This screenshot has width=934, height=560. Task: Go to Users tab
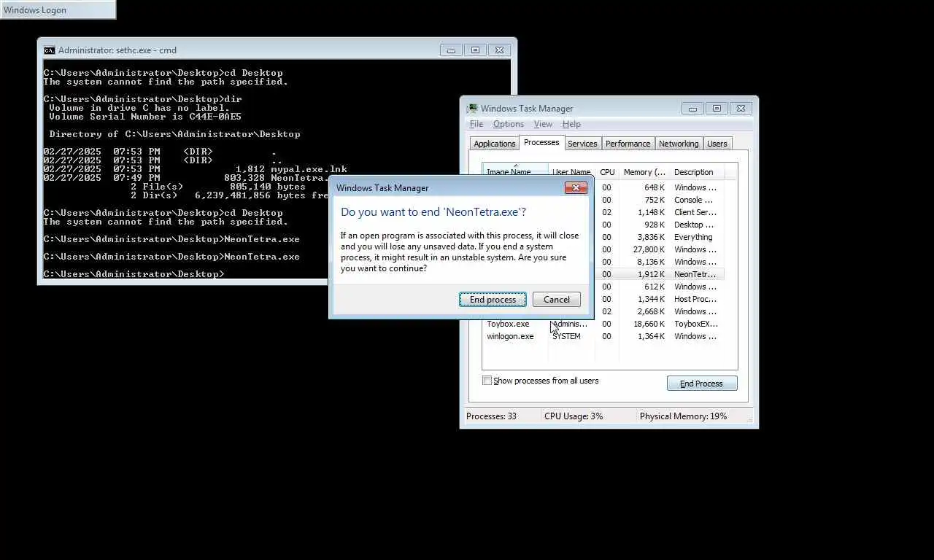pos(717,144)
